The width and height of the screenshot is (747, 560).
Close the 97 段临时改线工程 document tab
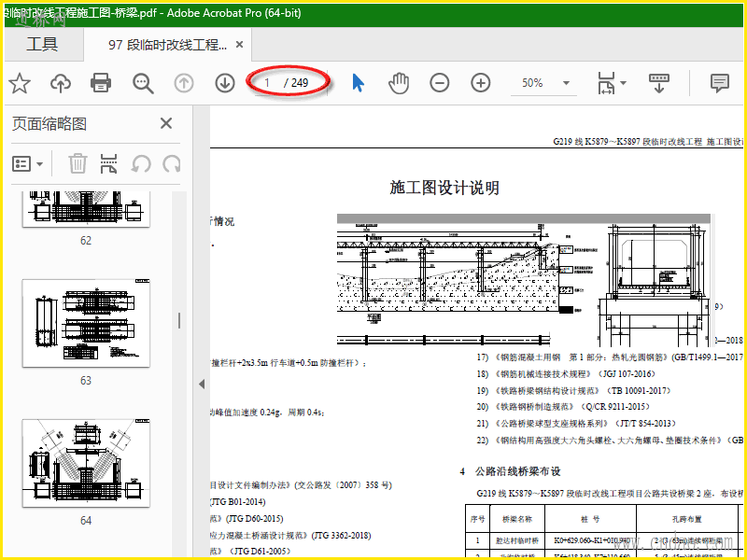coord(240,45)
